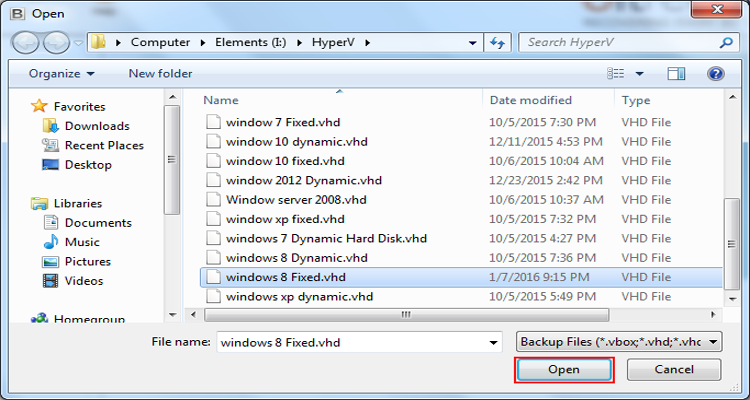This screenshot has height=400, width=750.
Task: Select window 10 dynamic.vhd file
Action: pyautogui.click(x=297, y=142)
